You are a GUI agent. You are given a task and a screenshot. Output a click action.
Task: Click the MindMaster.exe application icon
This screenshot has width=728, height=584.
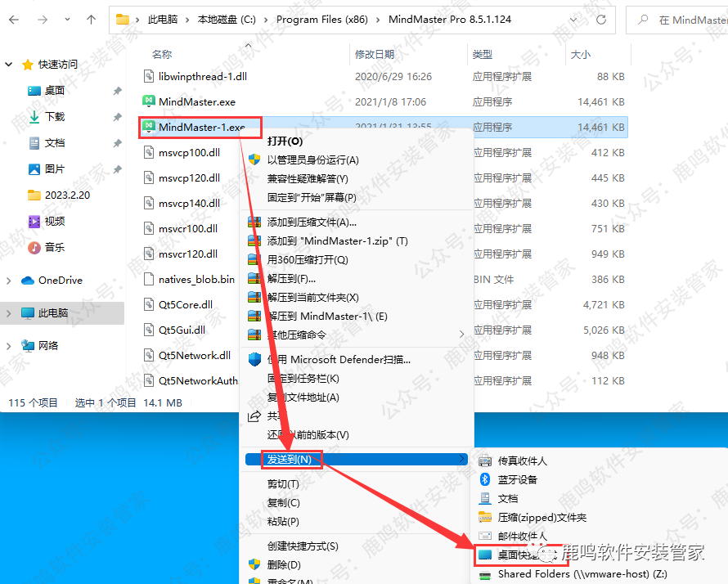tap(148, 101)
